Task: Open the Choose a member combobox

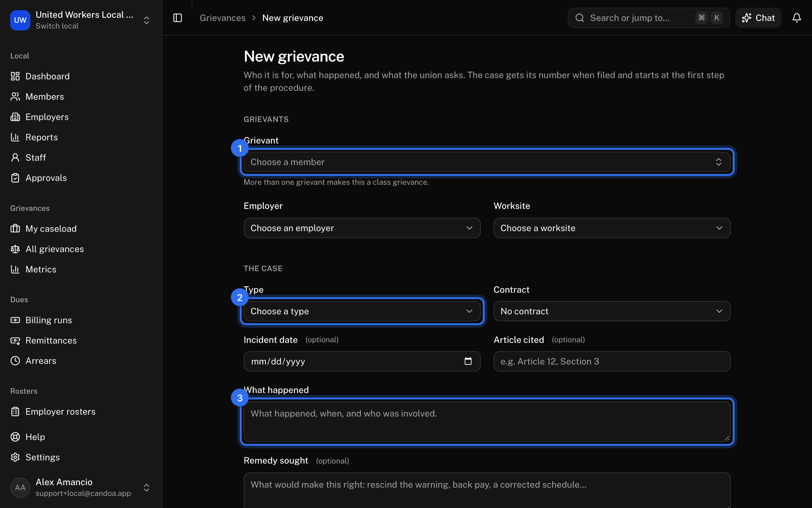Action: [x=487, y=162]
